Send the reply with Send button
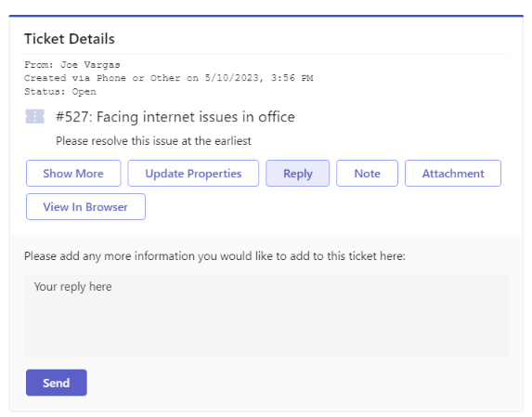Viewport: 532px width, 417px height. (57, 383)
